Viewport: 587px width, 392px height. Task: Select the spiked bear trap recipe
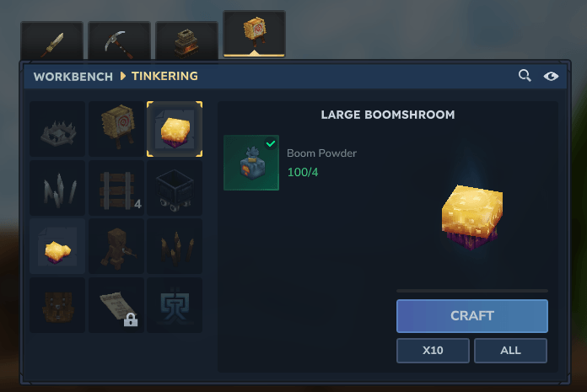click(x=57, y=129)
